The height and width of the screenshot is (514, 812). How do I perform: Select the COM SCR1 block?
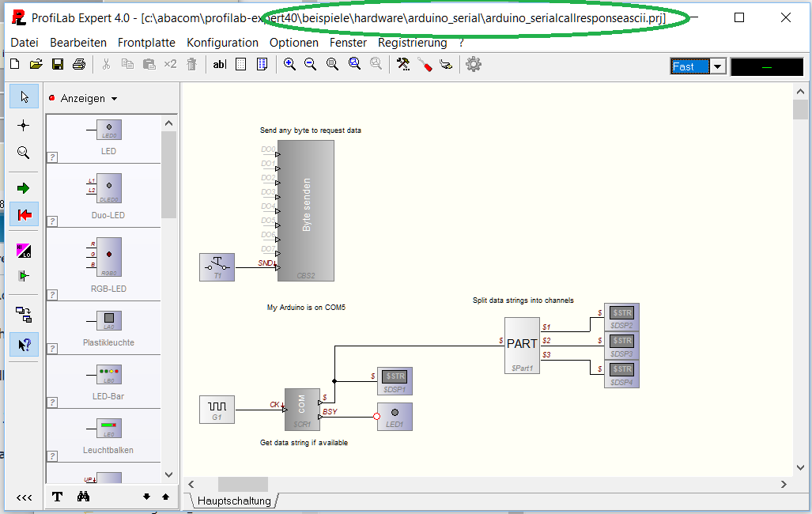point(302,410)
